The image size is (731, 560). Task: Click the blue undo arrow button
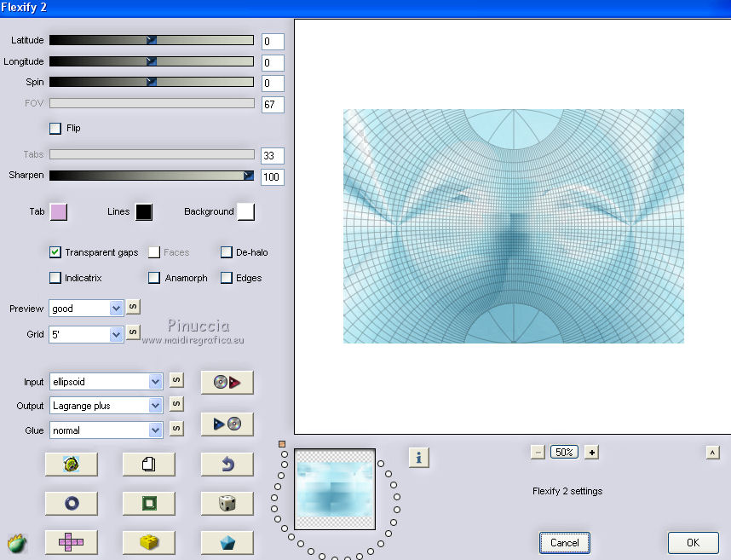[x=227, y=464]
